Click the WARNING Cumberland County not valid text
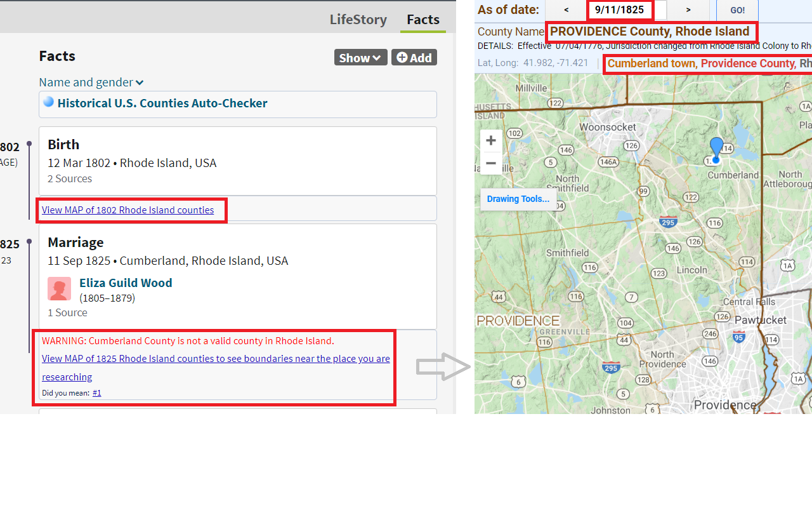The image size is (812, 508). (188, 341)
